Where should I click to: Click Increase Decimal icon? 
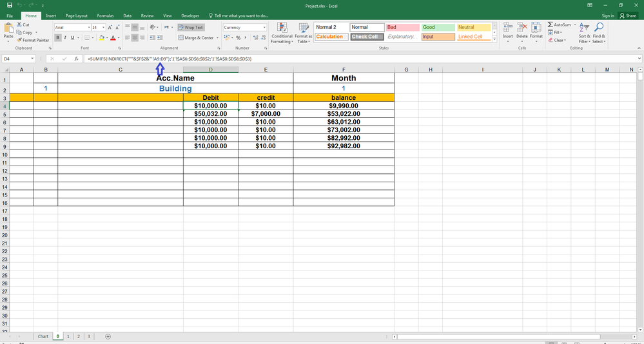pos(255,37)
